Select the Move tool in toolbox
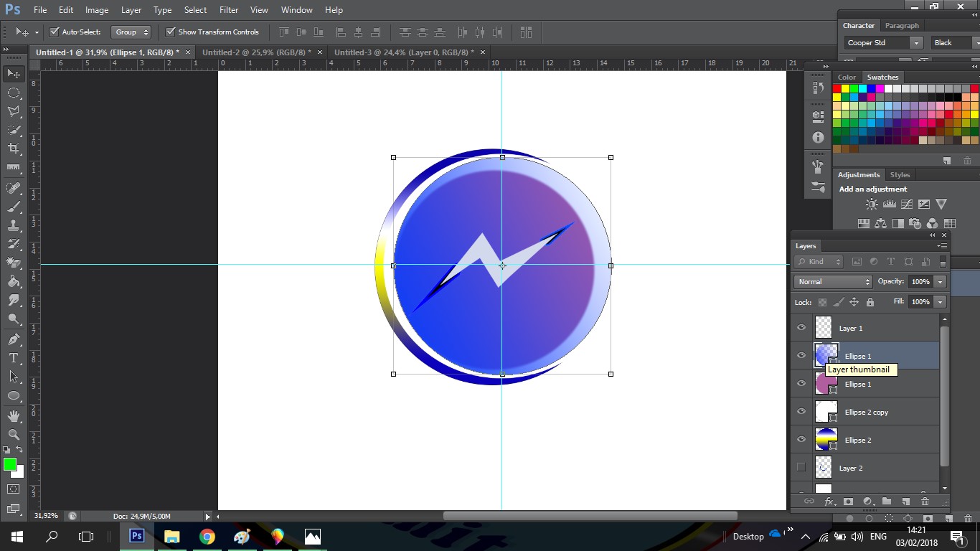The image size is (980, 551). pos(14,74)
